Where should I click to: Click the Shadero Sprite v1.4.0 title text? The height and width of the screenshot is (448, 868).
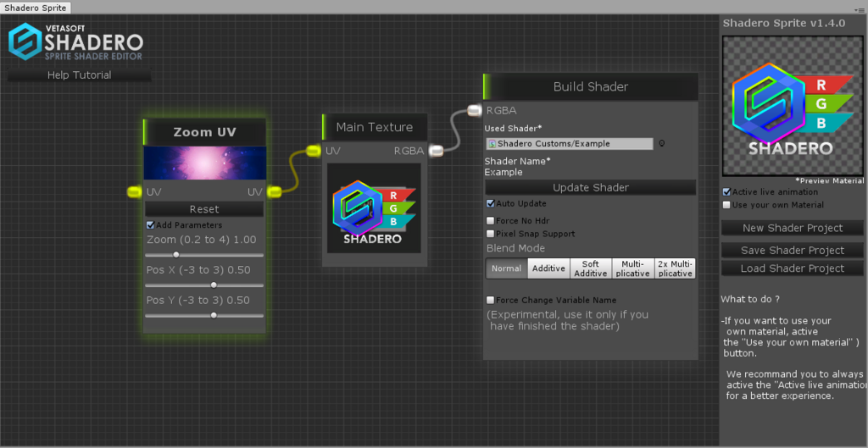[x=784, y=23]
